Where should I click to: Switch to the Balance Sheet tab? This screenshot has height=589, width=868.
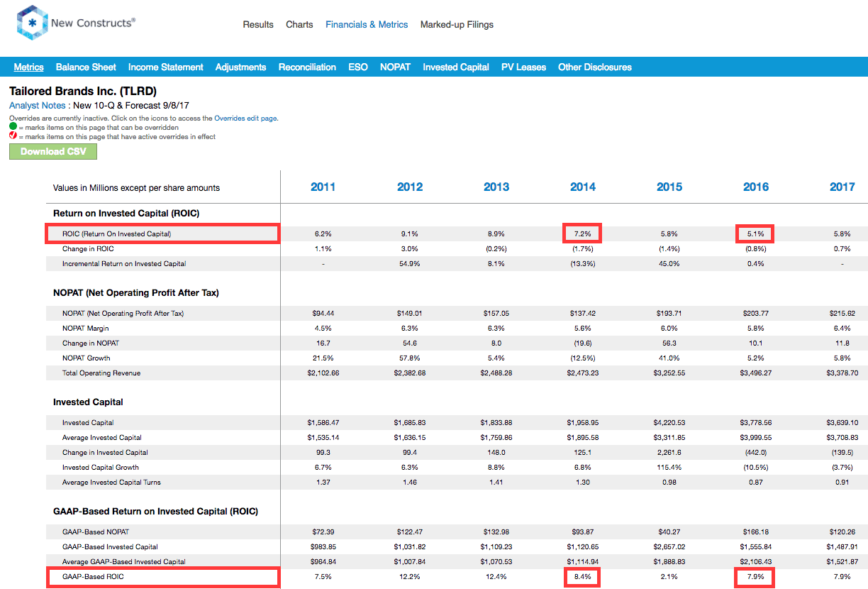86,67
